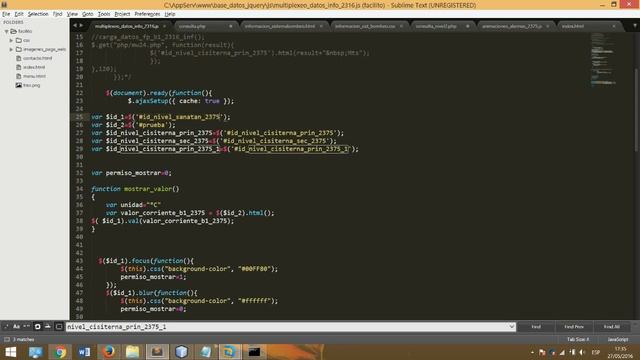The height and width of the screenshot is (360, 640).
Task: Change the JavaScript syntax selector
Action: coord(618,339)
